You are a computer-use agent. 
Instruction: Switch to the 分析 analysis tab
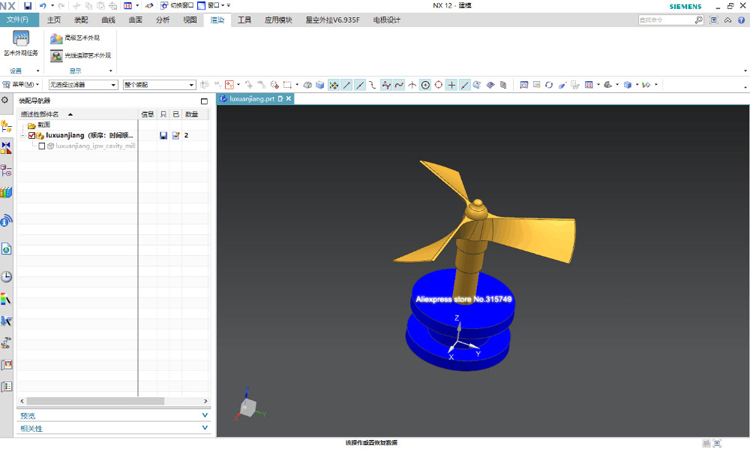[x=163, y=20]
